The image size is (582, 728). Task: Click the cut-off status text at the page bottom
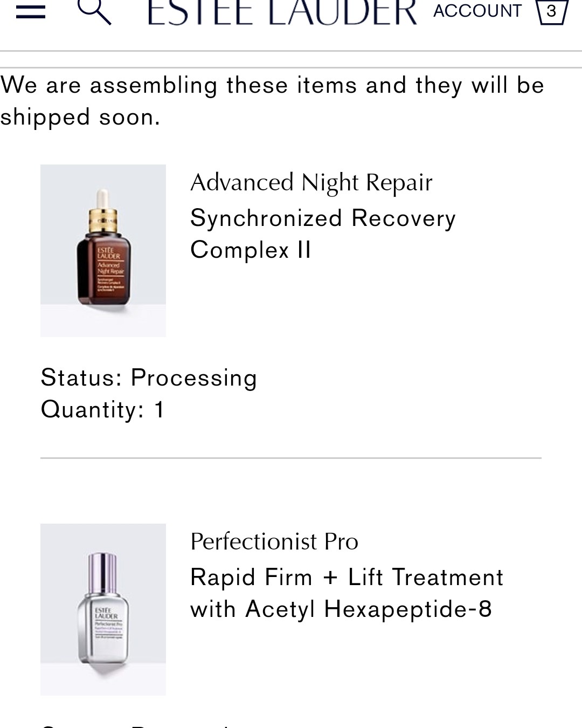[136, 725]
